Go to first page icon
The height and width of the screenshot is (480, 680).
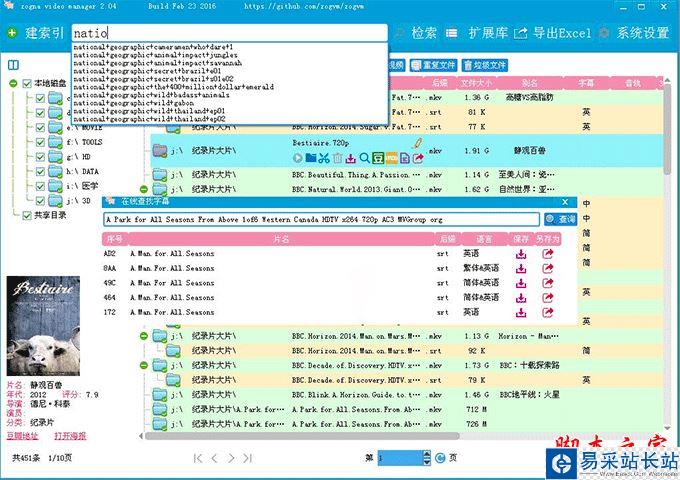coord(198,458)
